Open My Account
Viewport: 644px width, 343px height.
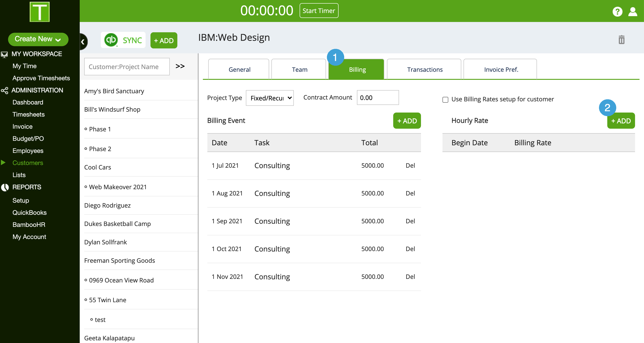click(29, 237)
